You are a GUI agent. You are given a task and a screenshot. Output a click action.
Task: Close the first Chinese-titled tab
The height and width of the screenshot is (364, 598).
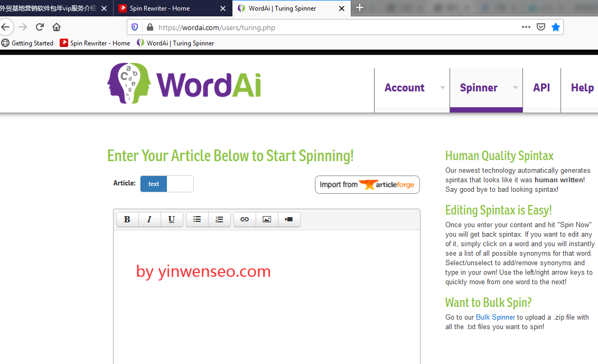pyautogui.click(x=104, y=8)
